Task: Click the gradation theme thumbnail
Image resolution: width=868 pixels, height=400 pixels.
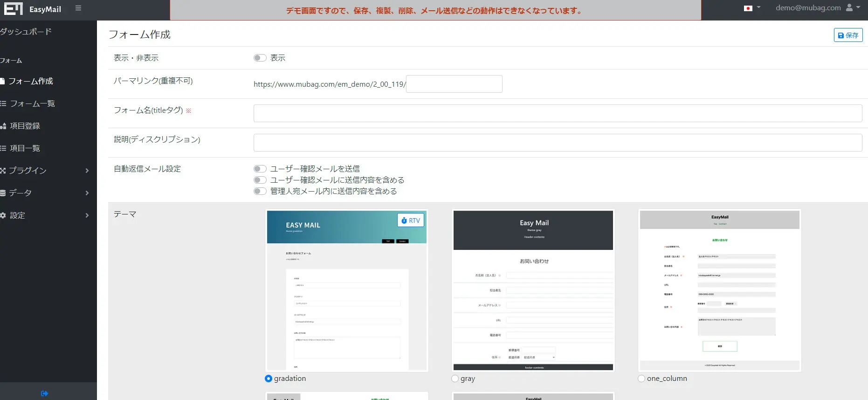Action: pyautogui.click(x=346, y=290)
